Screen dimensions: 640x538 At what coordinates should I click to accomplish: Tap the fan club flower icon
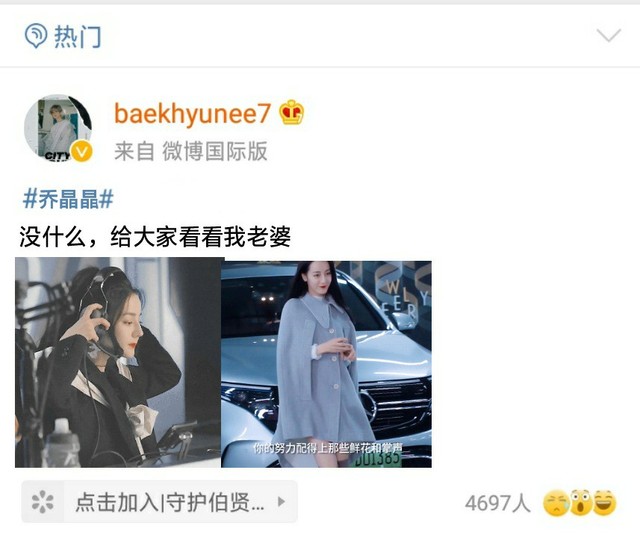pos(42,502)
